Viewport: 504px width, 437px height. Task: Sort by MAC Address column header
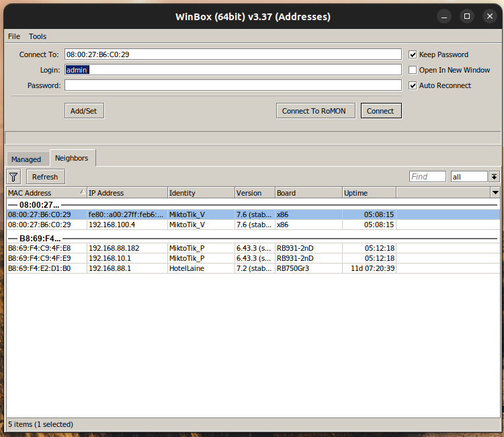(46, 193)
